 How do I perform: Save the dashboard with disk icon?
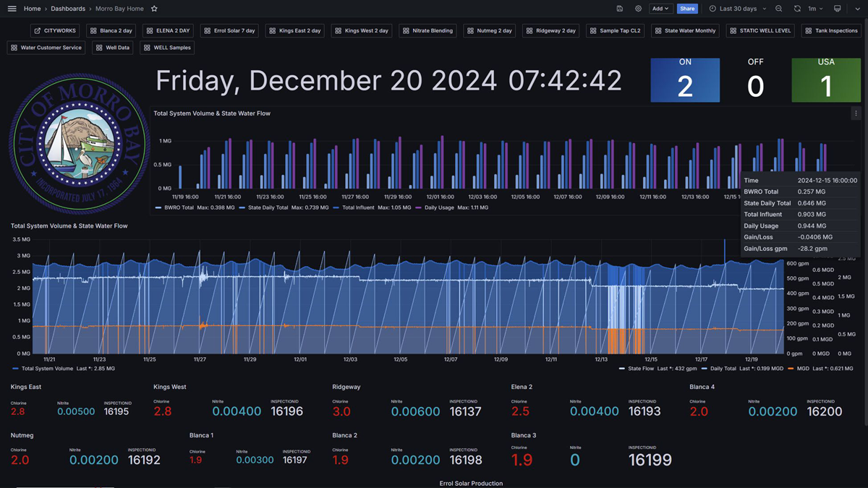(x=620, y=9)
